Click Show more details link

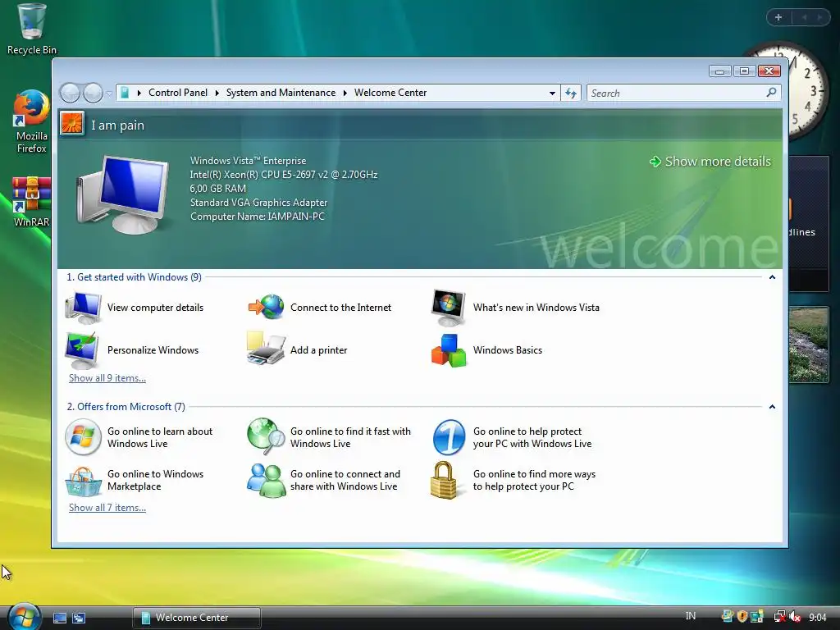pyautogui.click(x=710, y=162)
